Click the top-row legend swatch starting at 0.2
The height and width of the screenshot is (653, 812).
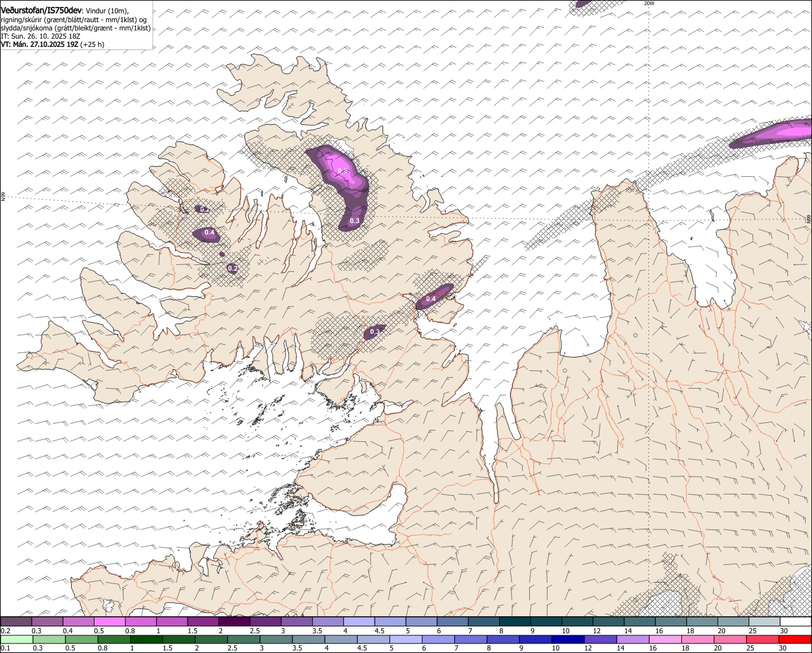[x=16, y=621]
